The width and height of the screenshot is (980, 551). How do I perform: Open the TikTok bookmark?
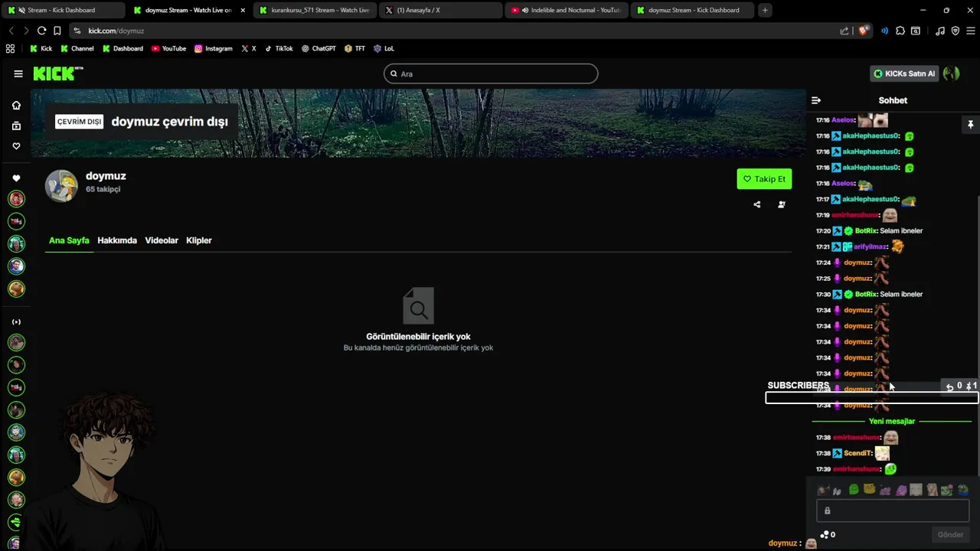point(279,48)
